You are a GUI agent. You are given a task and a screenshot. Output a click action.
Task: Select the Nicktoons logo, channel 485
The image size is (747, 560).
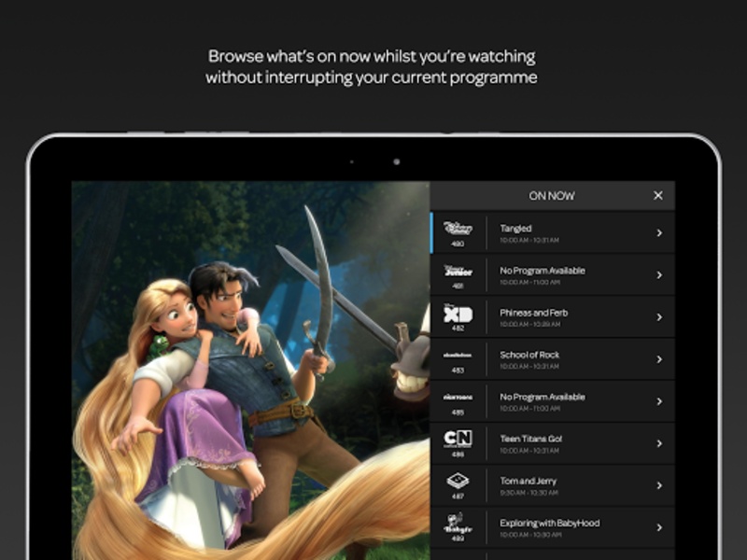click(x=458, y=398)
